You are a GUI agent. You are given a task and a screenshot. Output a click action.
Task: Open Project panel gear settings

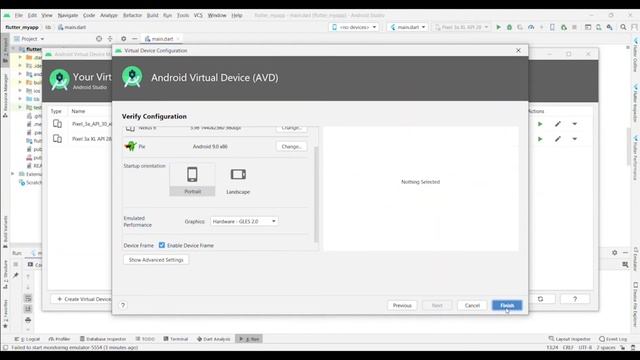123,39
